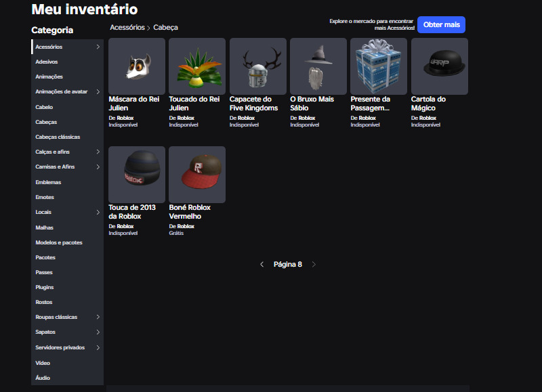Go to the next inventory page arrow
The width and height of the screenshot is (542, 392).
[x=314, y=264]
